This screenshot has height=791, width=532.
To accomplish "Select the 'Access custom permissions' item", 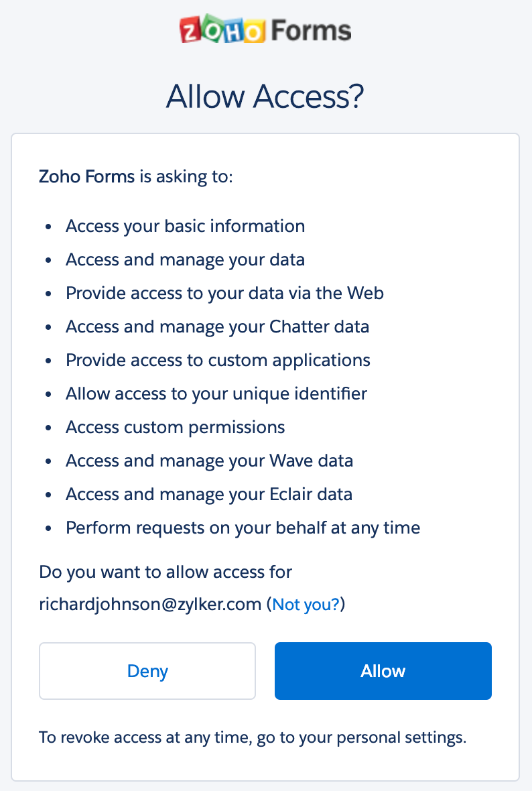I will click(175, 427).
